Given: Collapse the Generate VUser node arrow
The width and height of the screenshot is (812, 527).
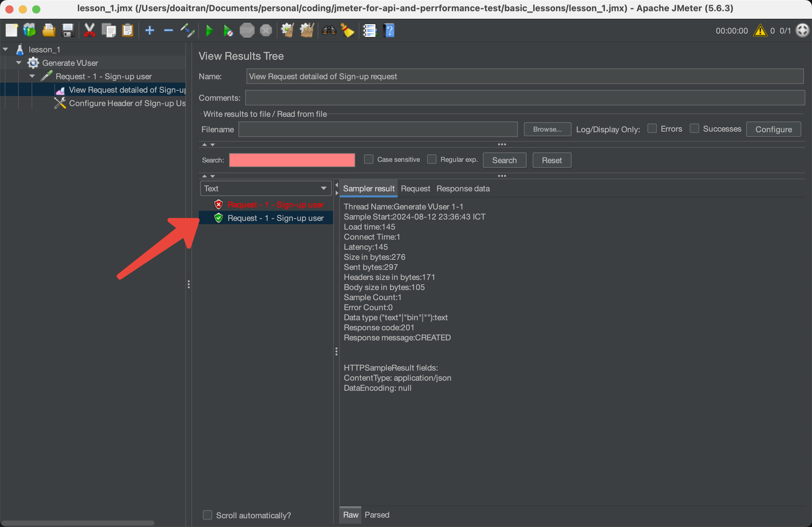Looking at the screenshot, I should click(19, 63).
